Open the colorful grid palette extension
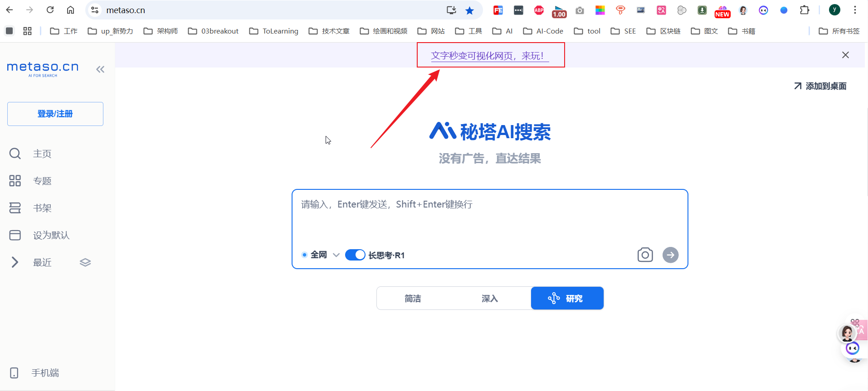The height and width of the screenshot is (391, 868). 600,10
